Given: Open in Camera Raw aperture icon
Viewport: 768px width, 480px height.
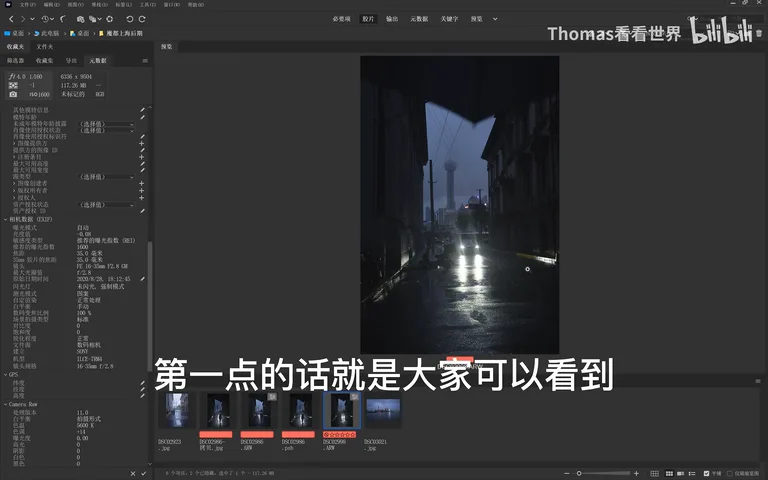Looking at the screenshot, I should tap(110, 19).
